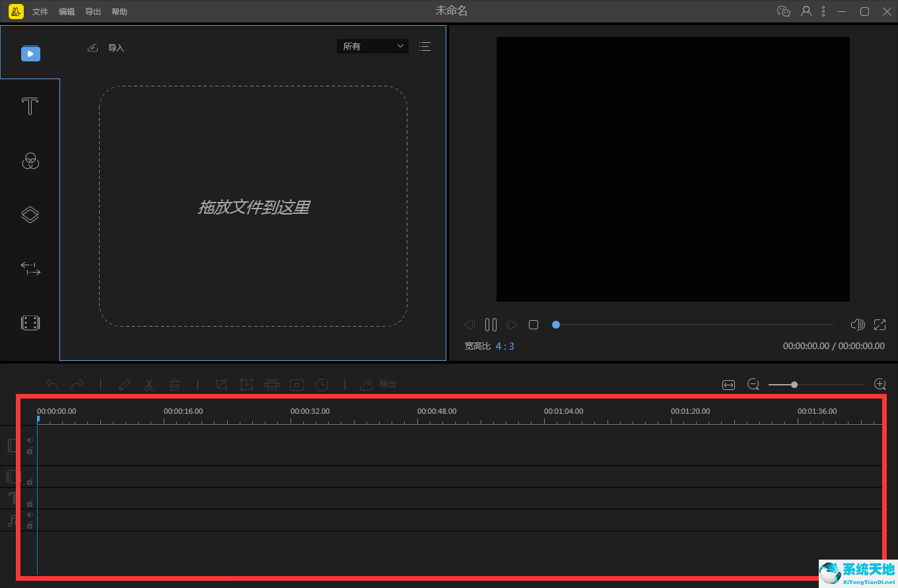Select the zoom frame tool icon
The width and height of the screenshot is (898, 588).
[x=246, y=384]
